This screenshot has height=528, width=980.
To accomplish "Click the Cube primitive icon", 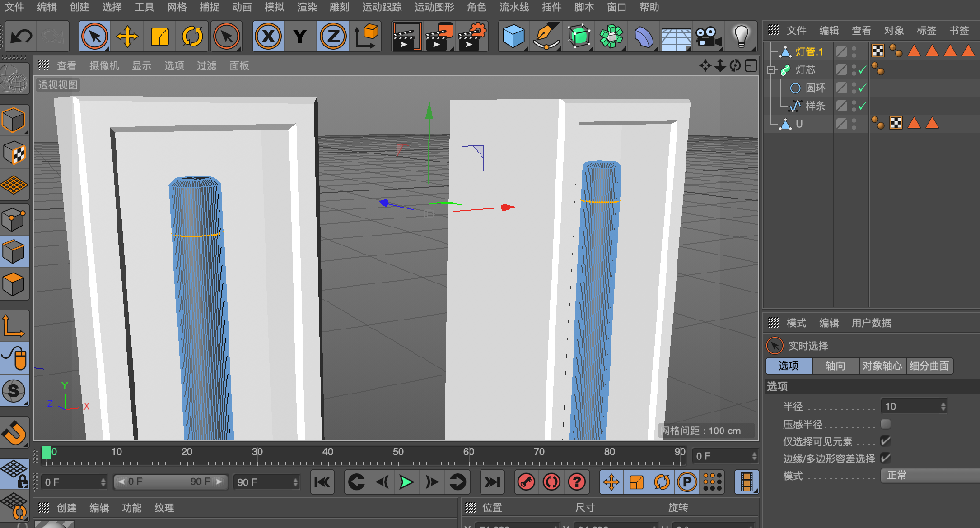I will 513,37.
